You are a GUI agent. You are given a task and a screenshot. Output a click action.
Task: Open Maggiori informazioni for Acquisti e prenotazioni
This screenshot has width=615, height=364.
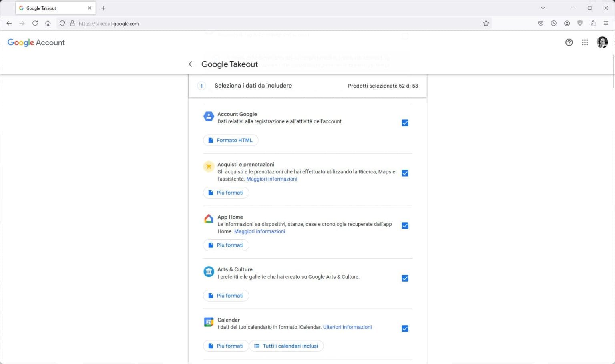point(272,179)
